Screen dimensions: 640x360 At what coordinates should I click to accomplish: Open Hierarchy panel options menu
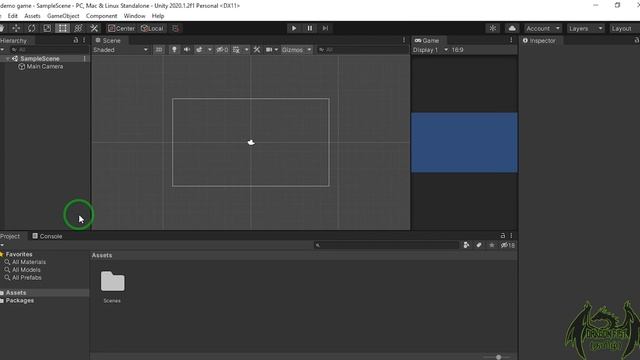point(84,40)
